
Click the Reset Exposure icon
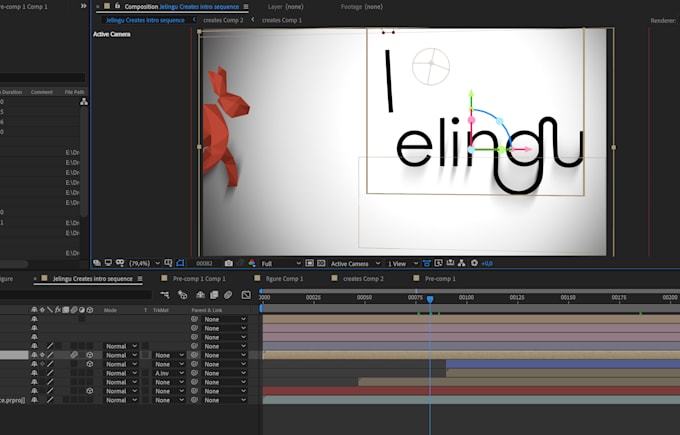(x=474, y=263)
